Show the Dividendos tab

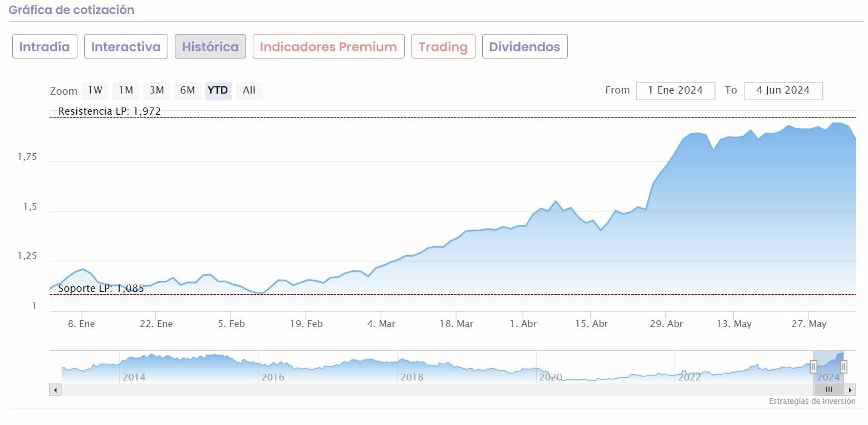(x=524, y=47)
